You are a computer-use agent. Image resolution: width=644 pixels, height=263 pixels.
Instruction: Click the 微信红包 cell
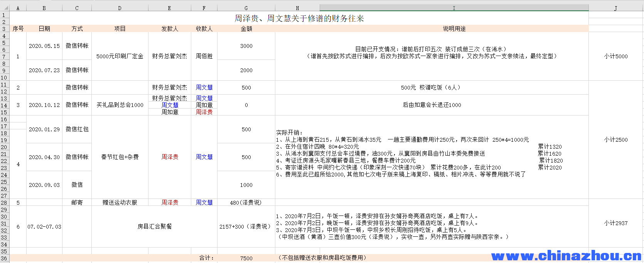[77, 129]
